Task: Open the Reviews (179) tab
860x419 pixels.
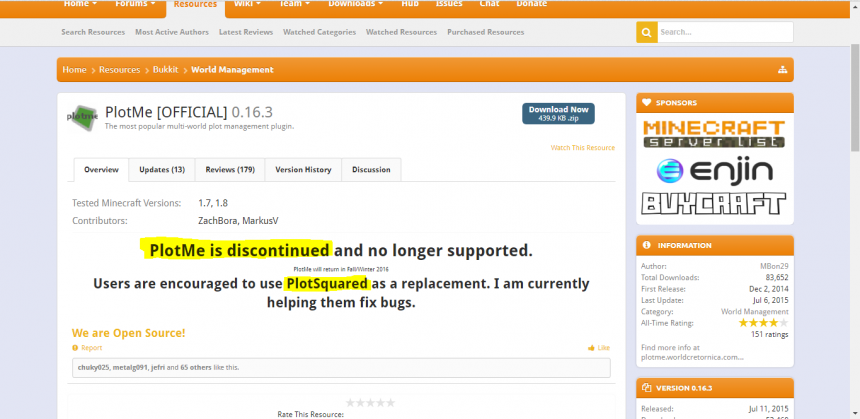Action: 230,169
